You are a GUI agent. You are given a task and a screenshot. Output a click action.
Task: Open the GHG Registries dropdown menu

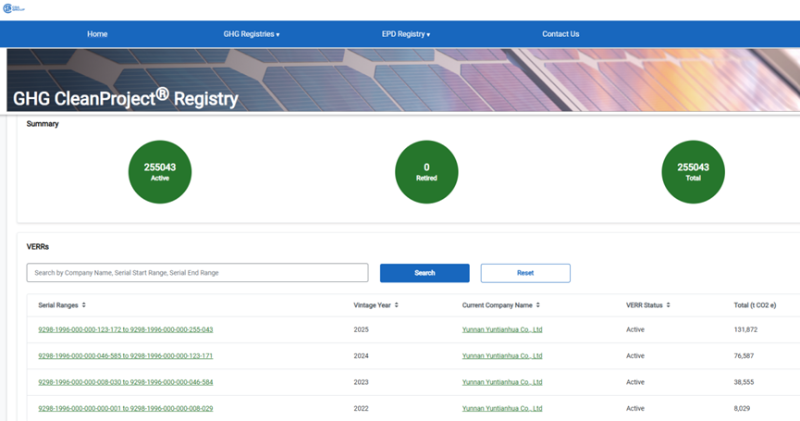[x=252, y=34]
